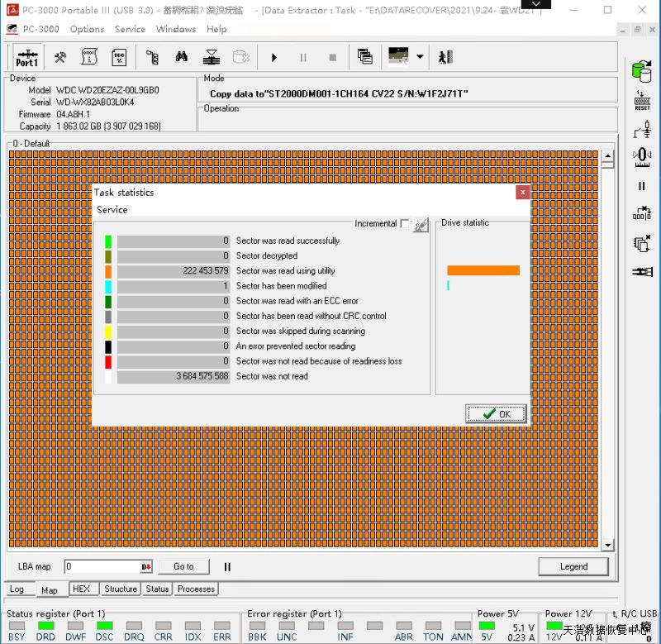This screenshot has width=661, height=644.
Task: Switch to the HEX tab
Action: pyautogui.click(x=81, y=589)
